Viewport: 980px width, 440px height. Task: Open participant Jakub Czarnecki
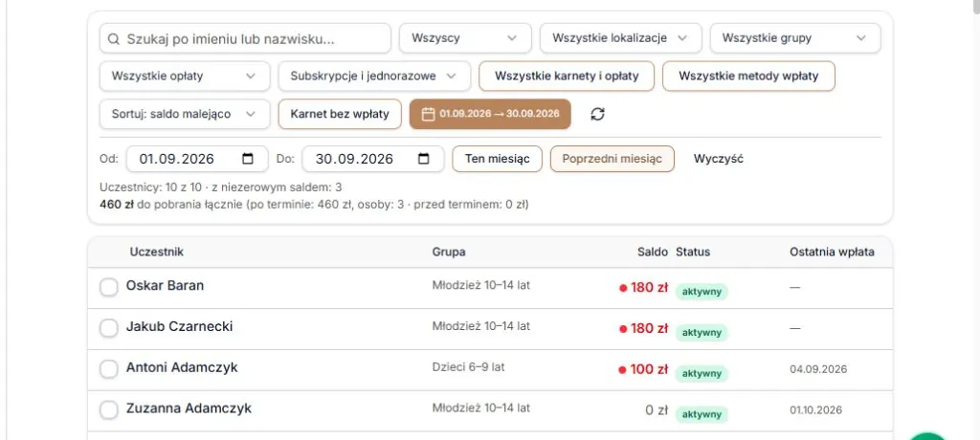[179, 326]
